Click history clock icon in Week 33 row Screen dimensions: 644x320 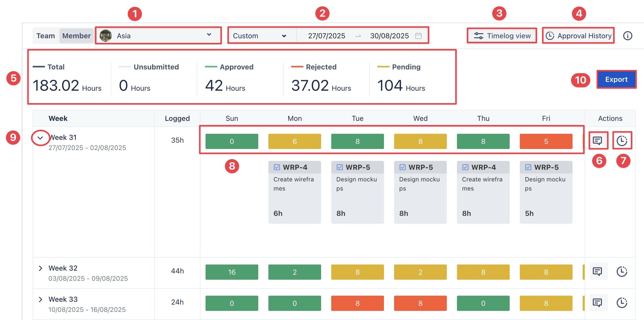[622, 302]
